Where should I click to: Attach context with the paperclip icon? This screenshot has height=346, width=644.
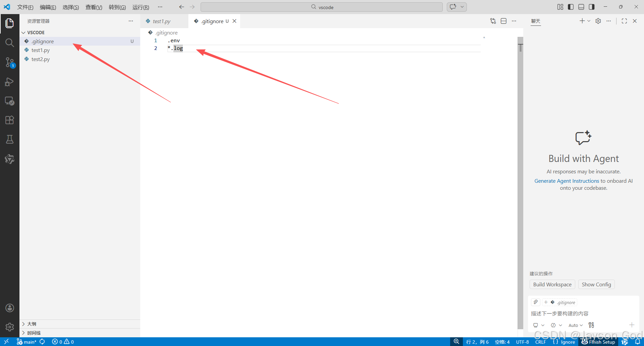pyautogui.click(x=536, y=302)
